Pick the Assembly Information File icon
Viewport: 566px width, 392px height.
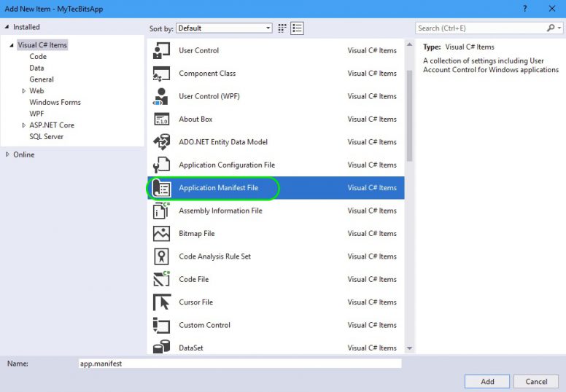161,211
